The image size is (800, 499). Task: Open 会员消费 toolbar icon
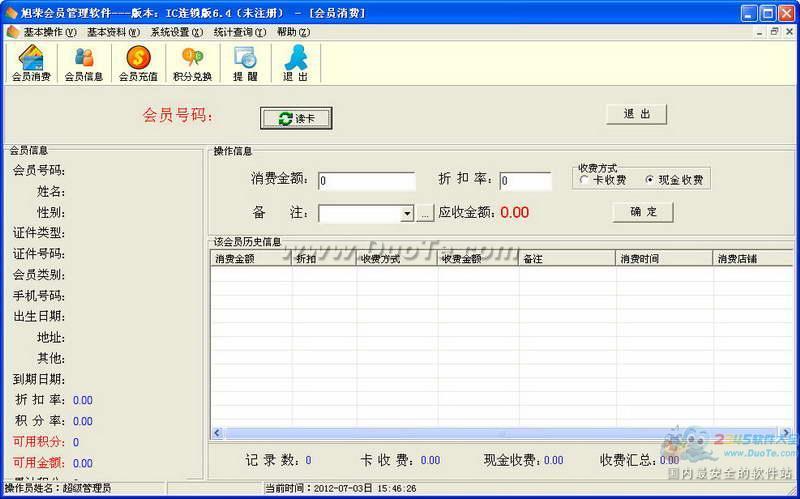[x=30, y=63]
